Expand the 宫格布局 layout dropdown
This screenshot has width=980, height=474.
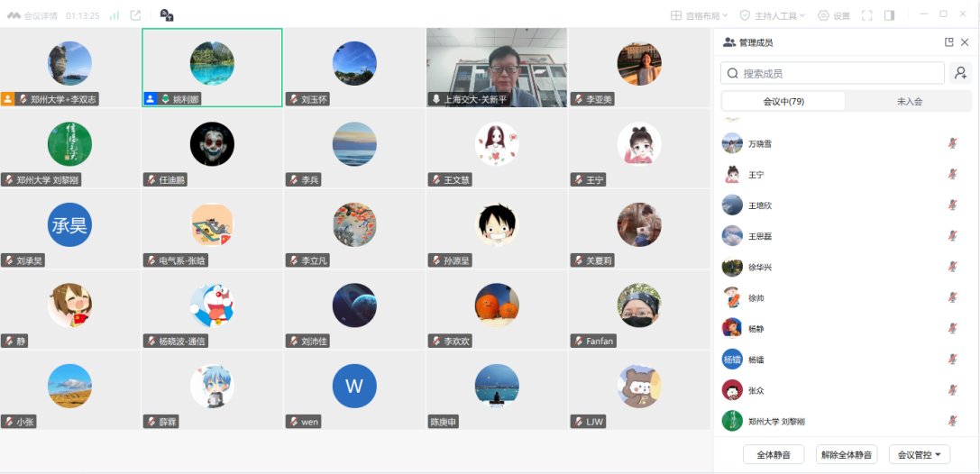coord(701,15)
